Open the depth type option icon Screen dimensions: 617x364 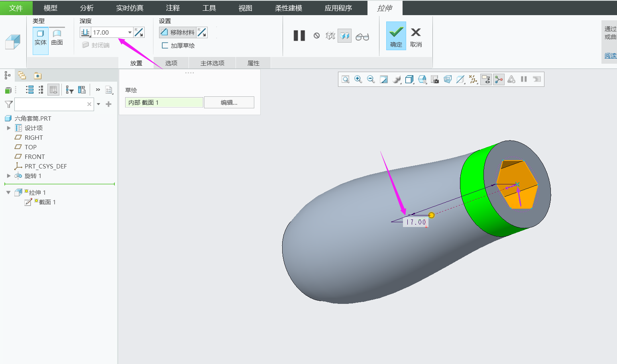[x=85, y=32]
